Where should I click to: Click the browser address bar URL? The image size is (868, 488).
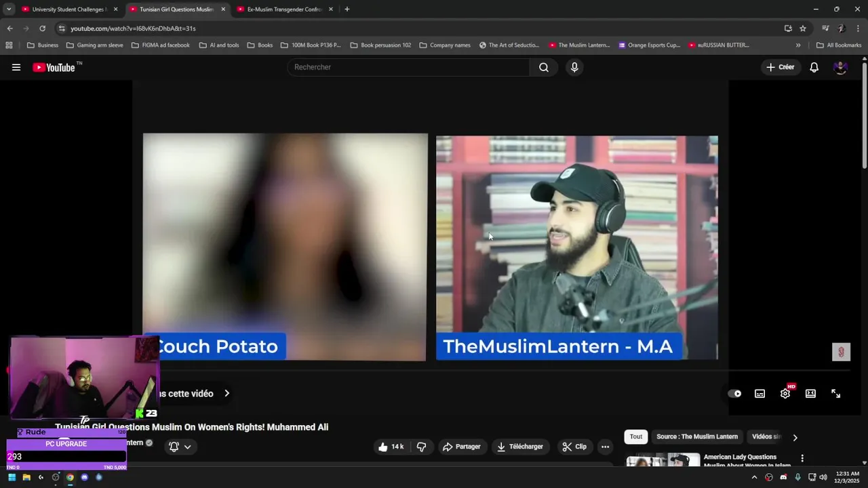point(133,28)
